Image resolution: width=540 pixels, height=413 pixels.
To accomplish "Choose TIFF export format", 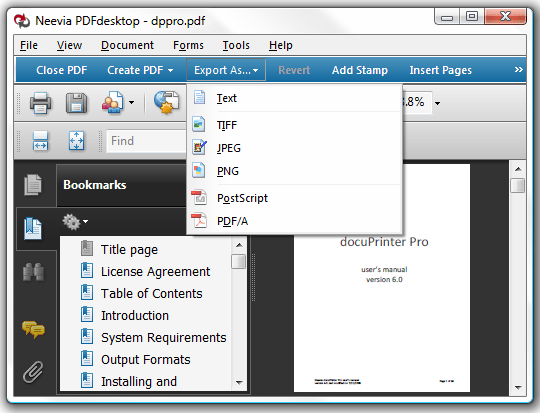I will pos(295,125).
